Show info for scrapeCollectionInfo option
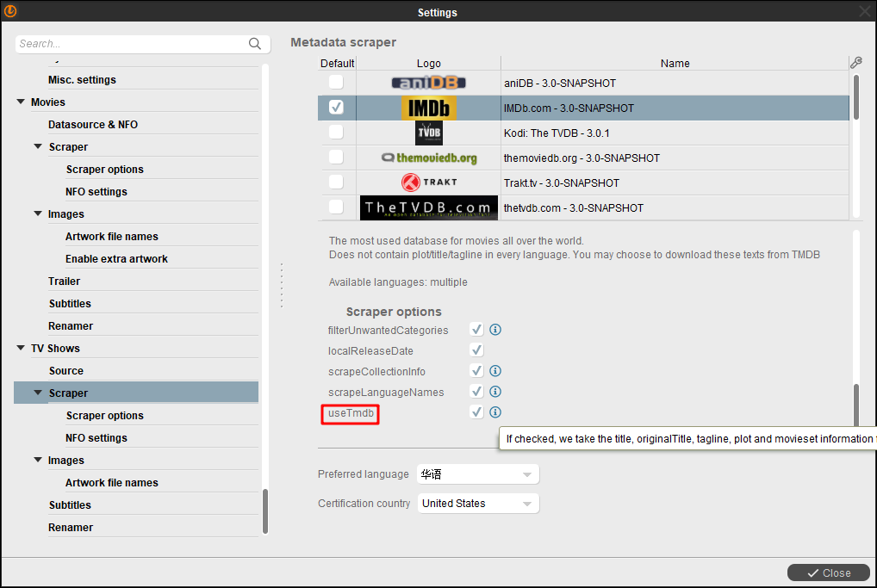The width and height of the screenshot is (877, 588). pos(495,371)
